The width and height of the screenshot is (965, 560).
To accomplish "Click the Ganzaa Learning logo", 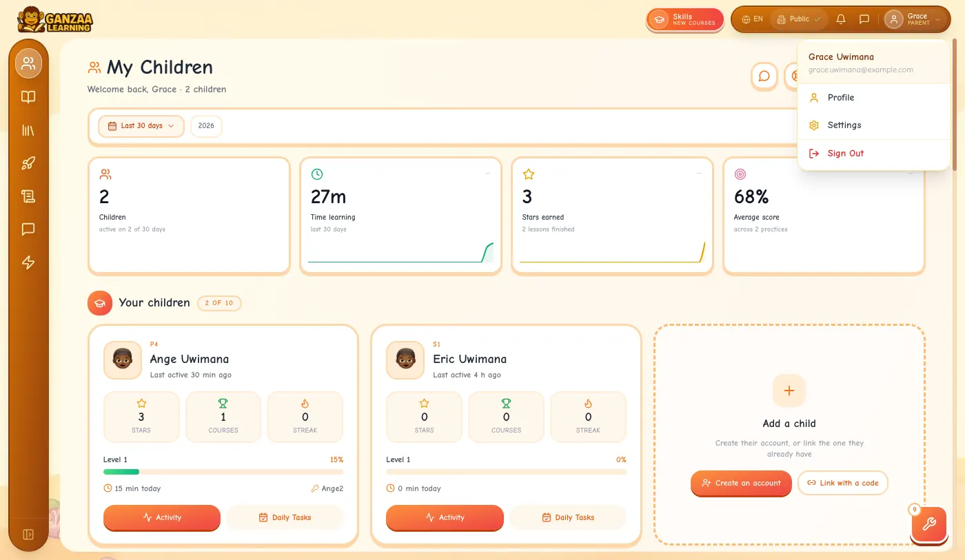I will point(55,19).
